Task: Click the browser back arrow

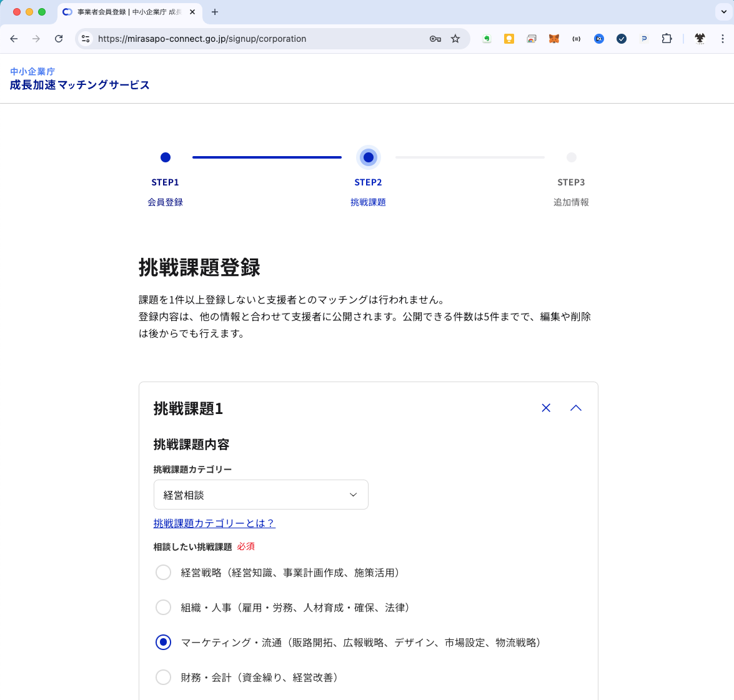Action: point(14,39)
